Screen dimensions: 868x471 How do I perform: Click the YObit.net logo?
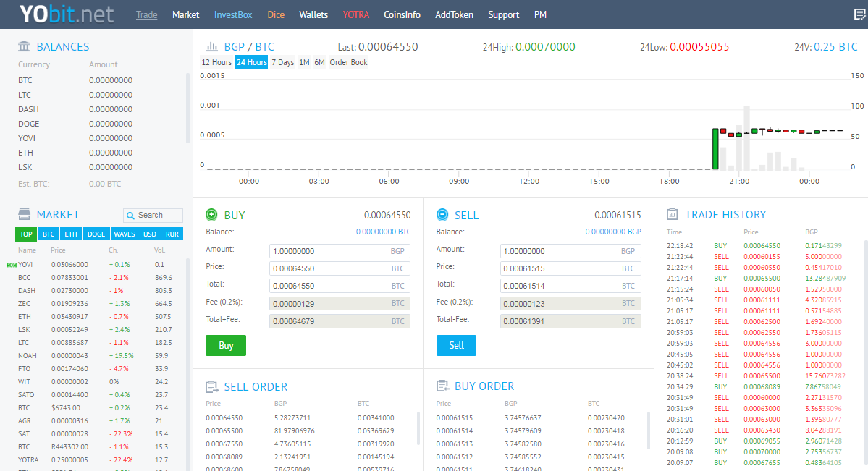tap(67, 14)
